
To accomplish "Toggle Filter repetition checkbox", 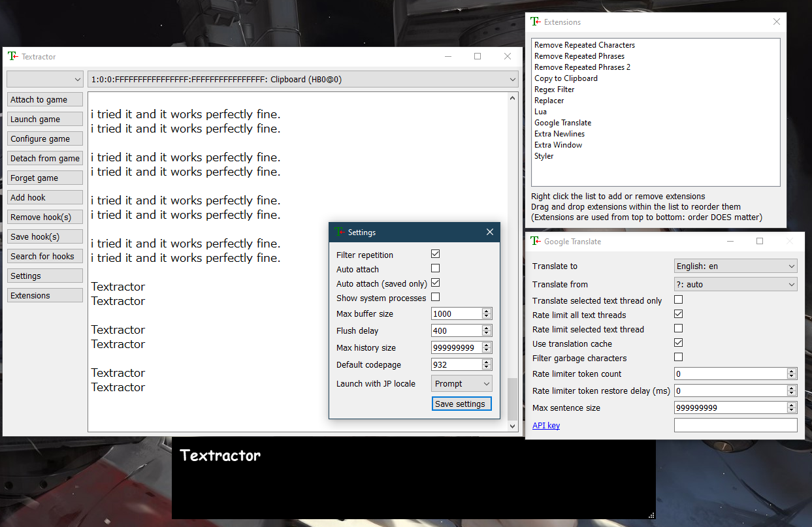I will coord(436,253).
